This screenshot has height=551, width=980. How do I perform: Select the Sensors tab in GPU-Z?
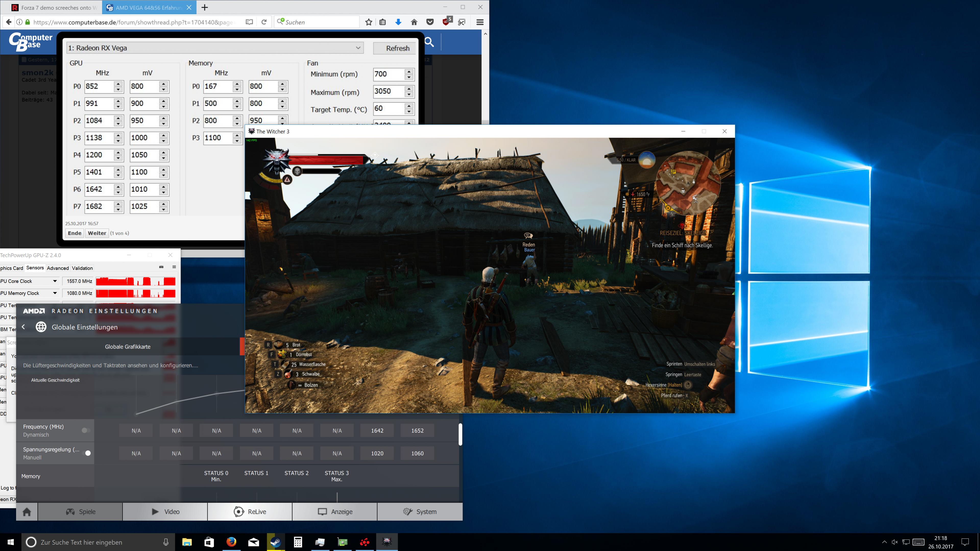35,268
